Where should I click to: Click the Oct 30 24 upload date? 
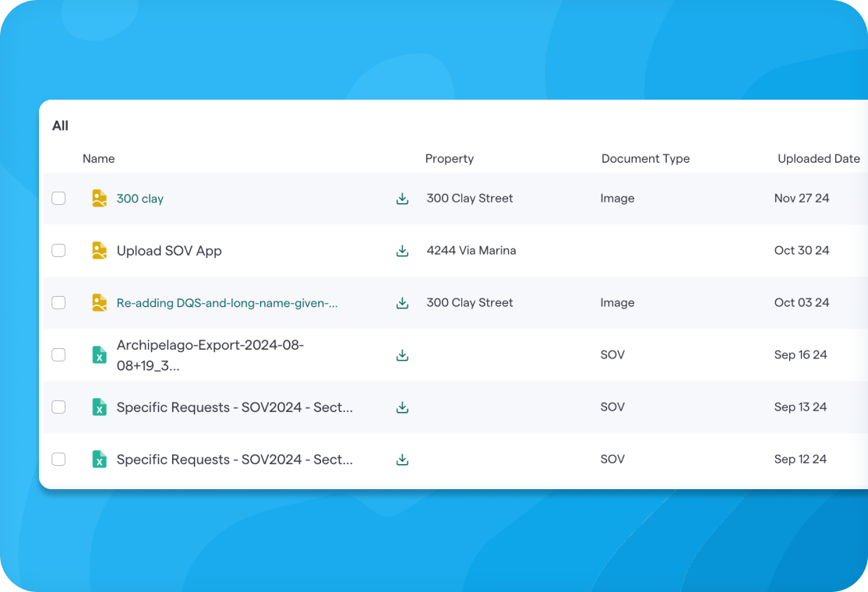point(802,251)
